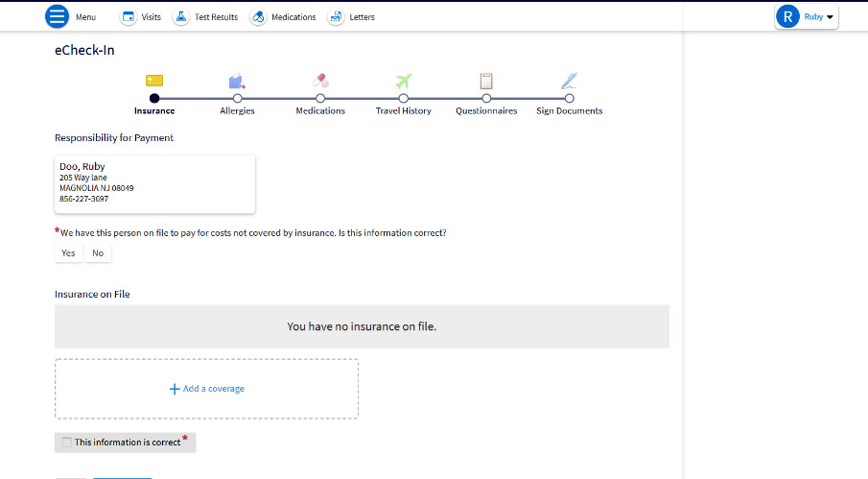
Task: Go to Medications in top navigation
Action: point(283,17)
